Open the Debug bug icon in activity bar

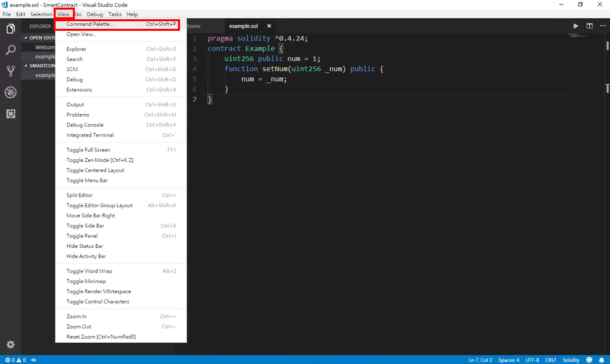tap(10, 93)
